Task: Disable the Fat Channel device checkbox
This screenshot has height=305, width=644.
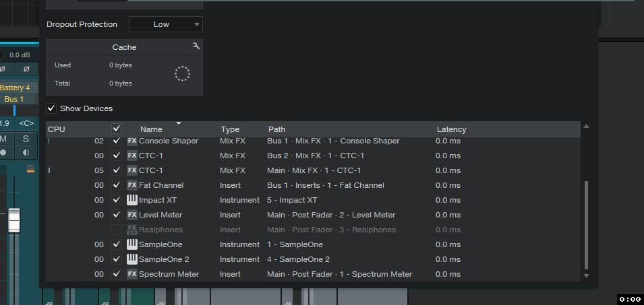Action: pos(117,185)
